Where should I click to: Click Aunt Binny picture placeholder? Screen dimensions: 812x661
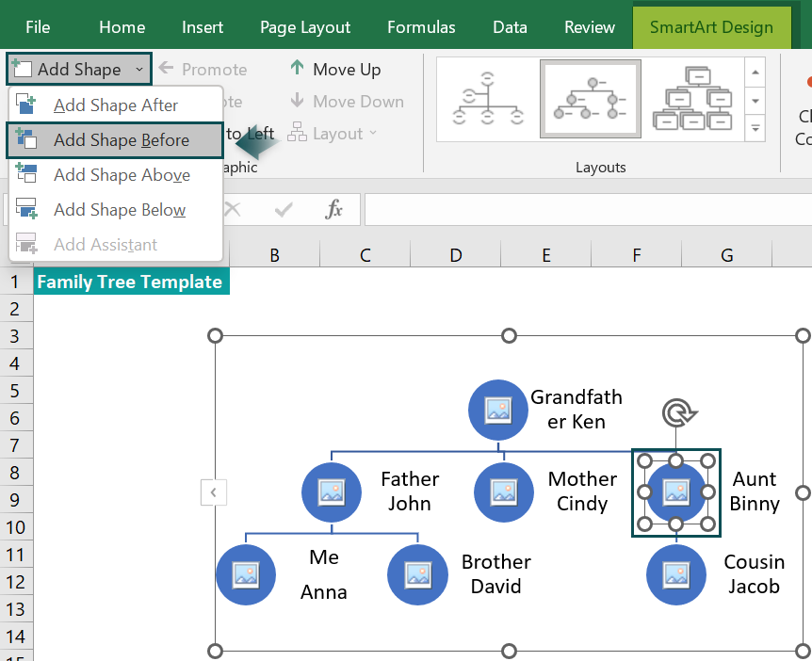point(675,492)
